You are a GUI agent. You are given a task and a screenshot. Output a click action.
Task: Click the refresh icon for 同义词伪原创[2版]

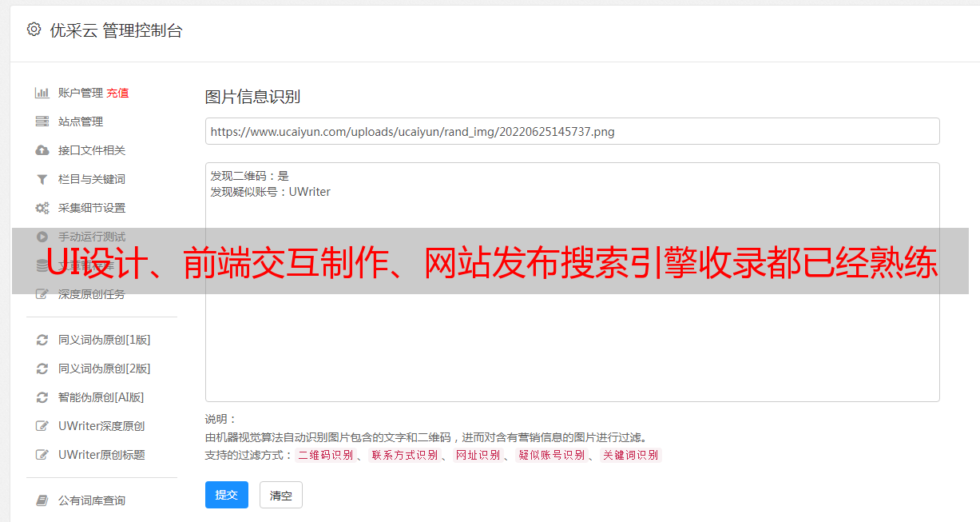coord(42,369)
